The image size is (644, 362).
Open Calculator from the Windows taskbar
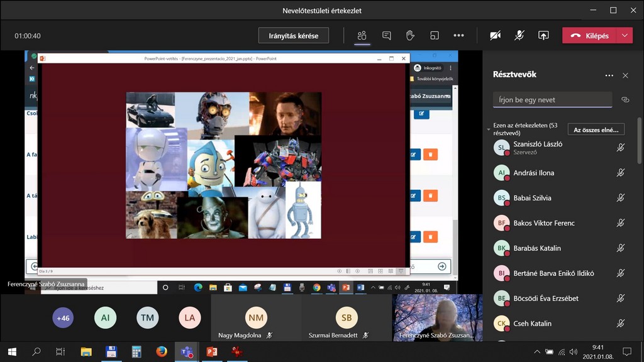pos(136,352)
